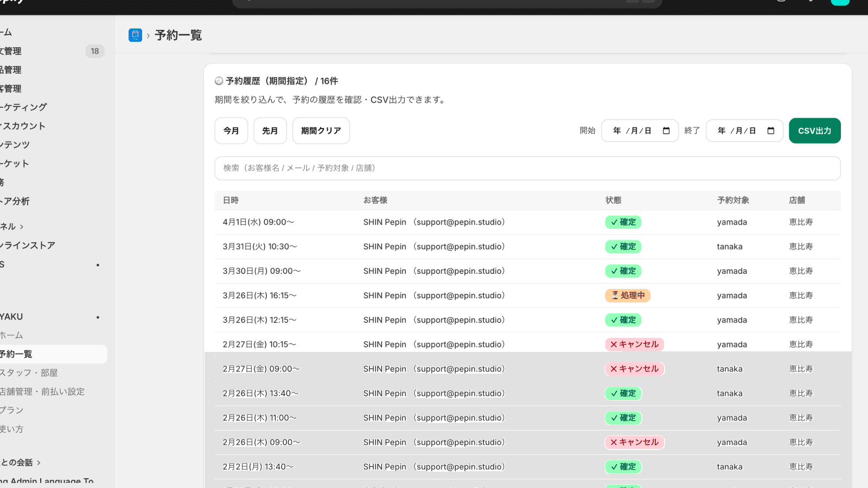Focus the reservation search input field
The height and width of the screenshot is (488, 868).
click(x=527, y=168)
